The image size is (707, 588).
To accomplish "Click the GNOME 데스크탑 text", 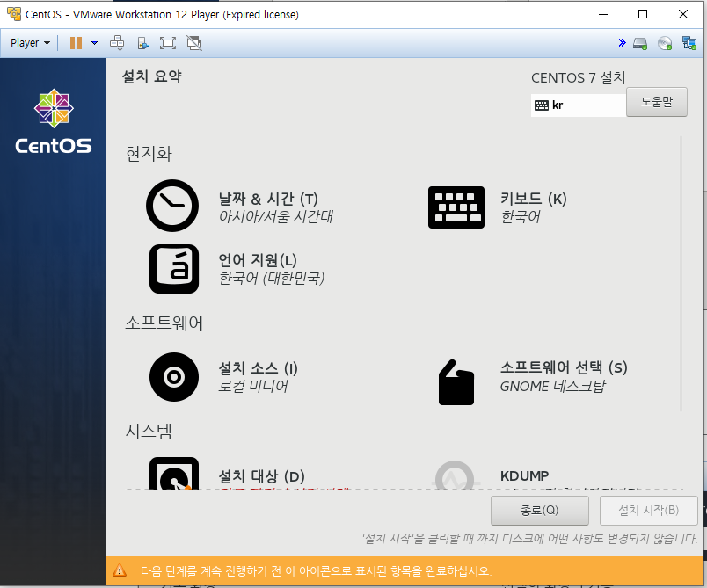I will coord(553,386).
